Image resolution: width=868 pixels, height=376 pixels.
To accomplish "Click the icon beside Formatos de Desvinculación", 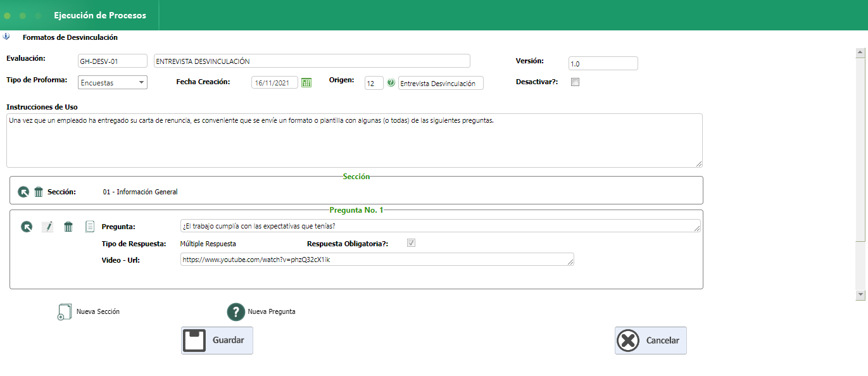I will coord(6,37).
